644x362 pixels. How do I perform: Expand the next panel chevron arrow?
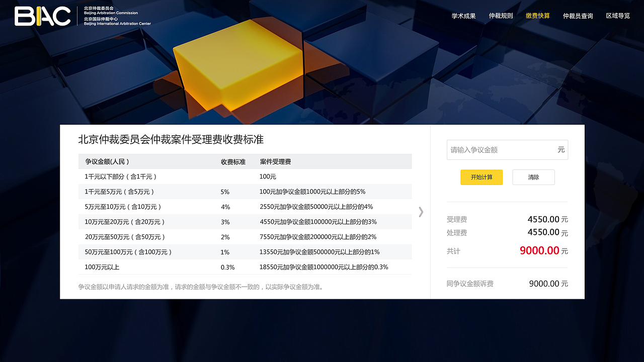[x=421, y=212]
